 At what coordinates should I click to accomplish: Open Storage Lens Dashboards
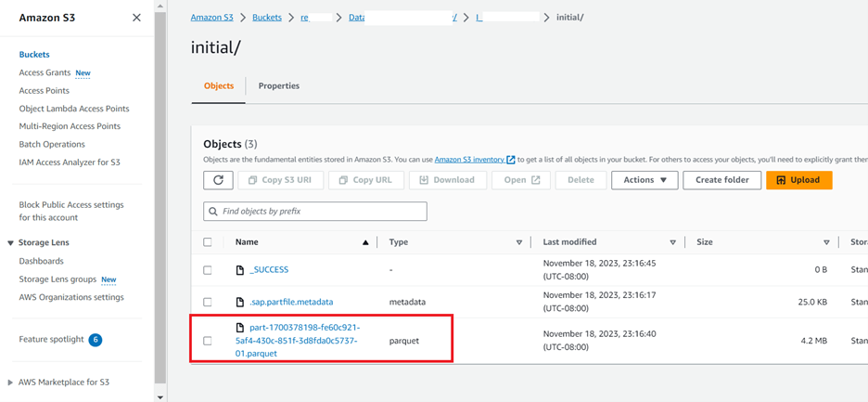click(42, 261)
